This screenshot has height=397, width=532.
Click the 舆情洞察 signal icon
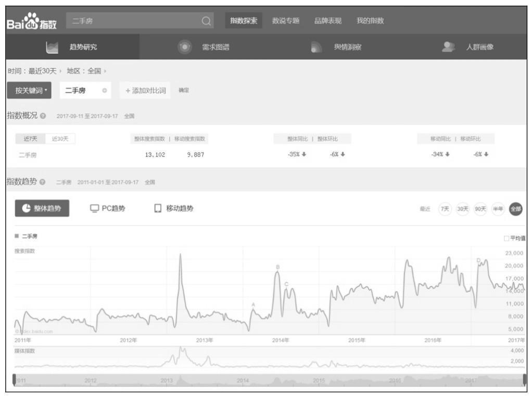[316, 47]
